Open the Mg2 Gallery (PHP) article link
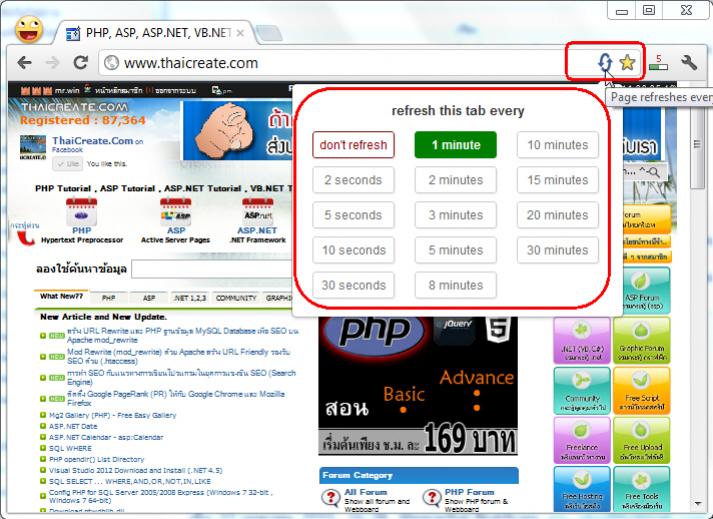Viewport: 713px width, 519px height. pyautogui.click(x=112, y=415)
